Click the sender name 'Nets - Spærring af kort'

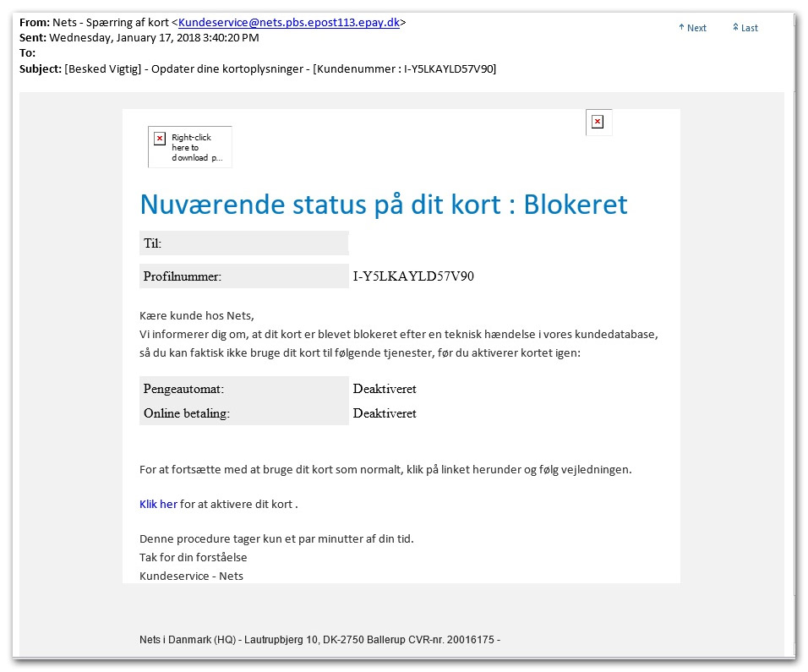(x=111, y=22)
